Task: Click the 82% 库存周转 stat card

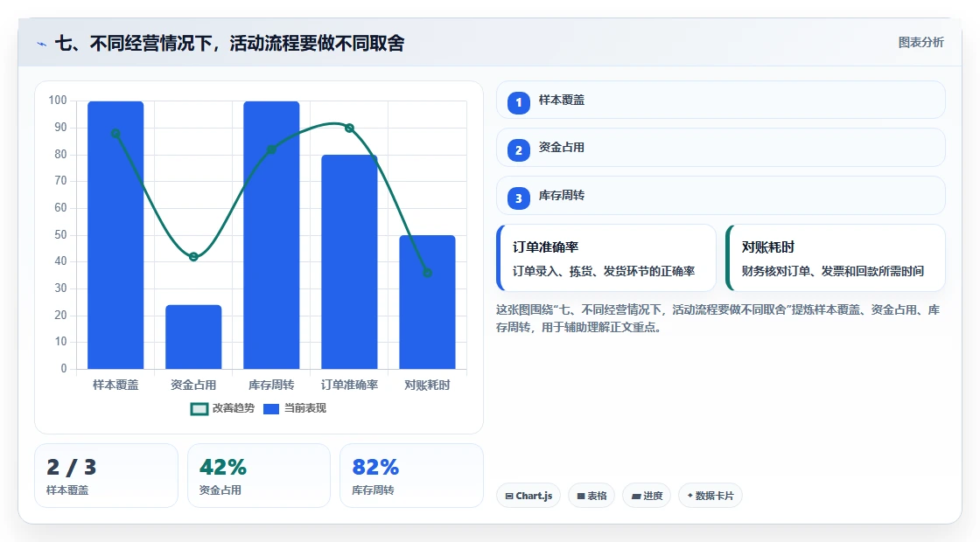Action: pos(411,476)
